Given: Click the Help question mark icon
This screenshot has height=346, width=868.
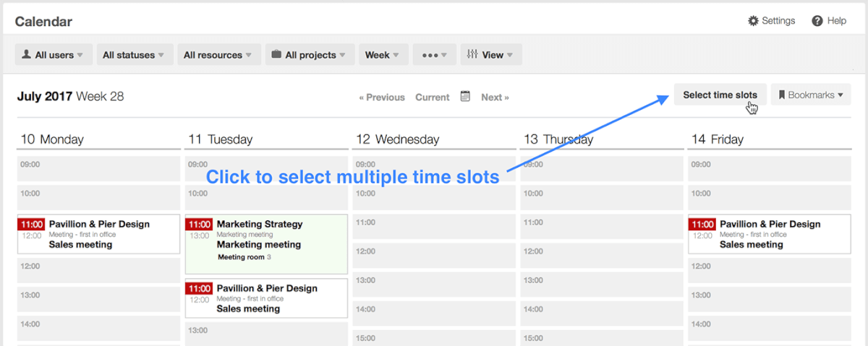Looking at the screenshot, I should (x=817, y=21).
